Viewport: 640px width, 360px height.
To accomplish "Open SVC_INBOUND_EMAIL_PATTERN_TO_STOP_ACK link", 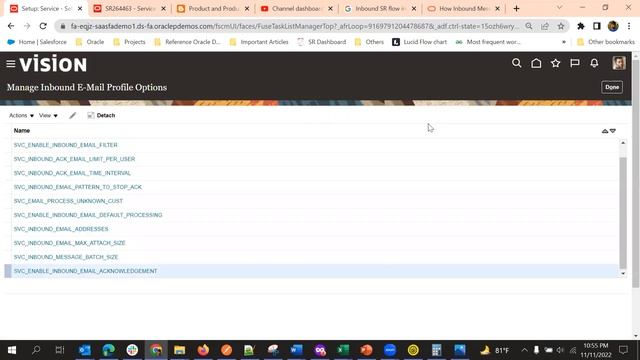I will (78, 187).
